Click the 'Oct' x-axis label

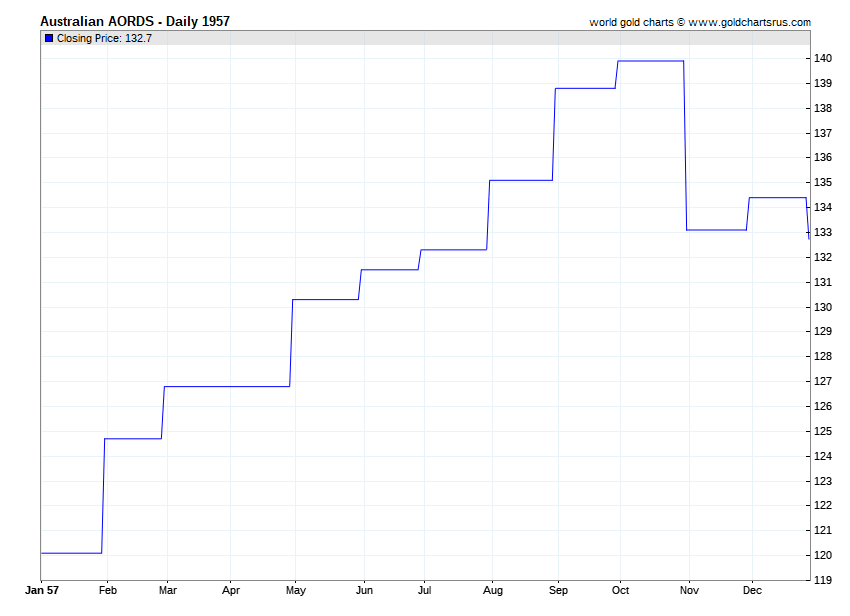[x=620, y=590]
